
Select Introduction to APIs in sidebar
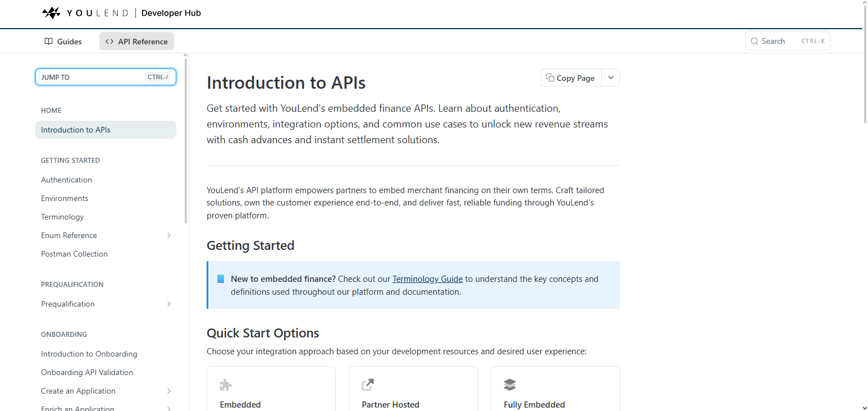tap(106, 130)
